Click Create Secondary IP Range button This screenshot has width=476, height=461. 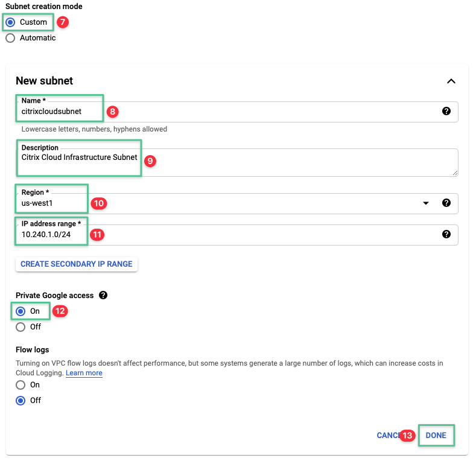77,264
